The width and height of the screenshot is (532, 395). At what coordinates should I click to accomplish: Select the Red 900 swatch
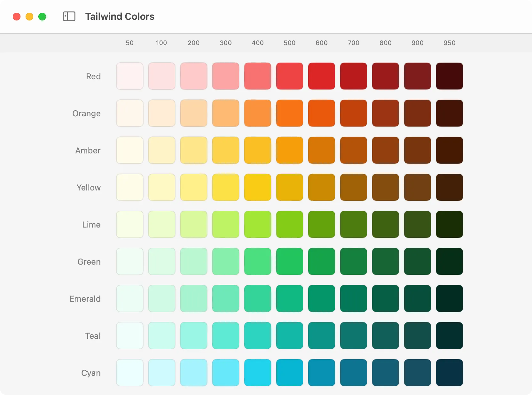click(x=417, y=76)
